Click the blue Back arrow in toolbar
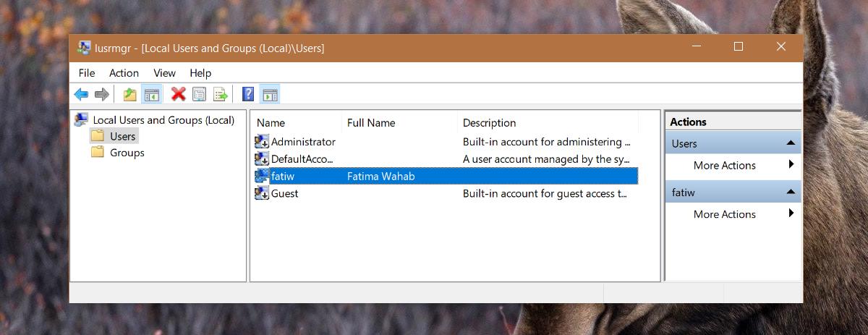 (81, 94)
